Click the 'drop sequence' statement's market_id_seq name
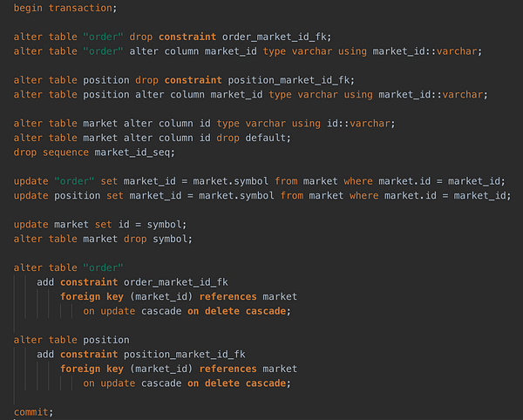The width and height of the screenshot is (523, 420). [132, 152]
